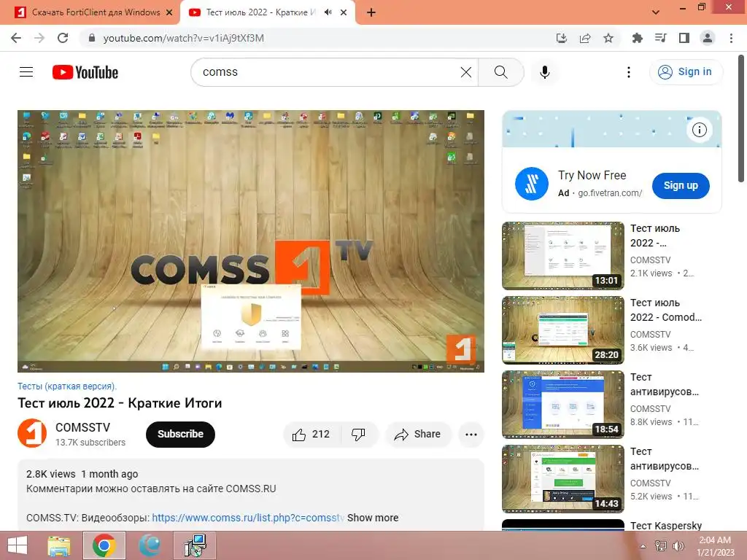The image size is (747, 560).
Task: Close the YouTube tab
Action: click(344, 12)
